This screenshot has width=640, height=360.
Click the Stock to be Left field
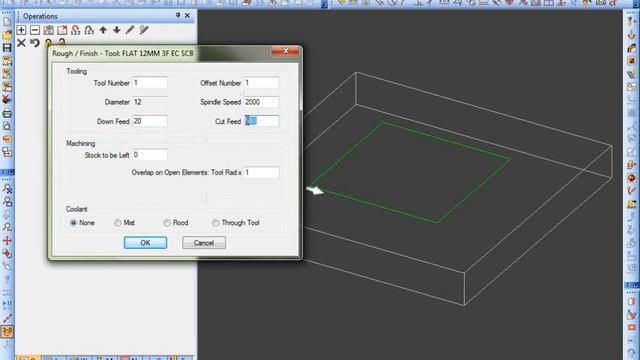pos(149,155)
